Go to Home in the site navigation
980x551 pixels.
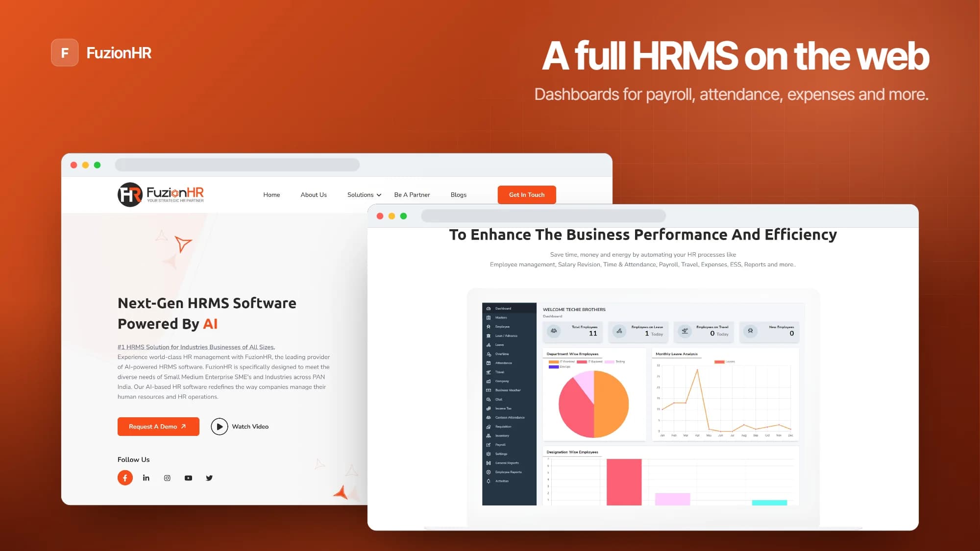coord(271,195)
